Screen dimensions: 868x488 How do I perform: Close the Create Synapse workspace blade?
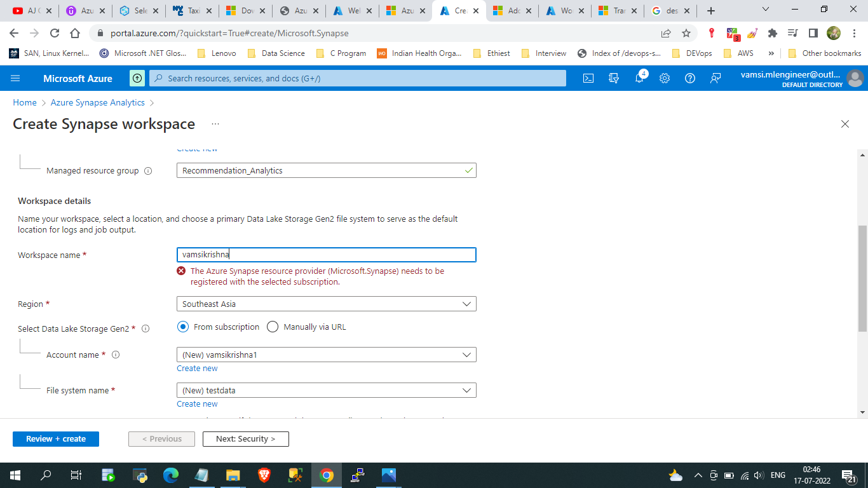845,124
